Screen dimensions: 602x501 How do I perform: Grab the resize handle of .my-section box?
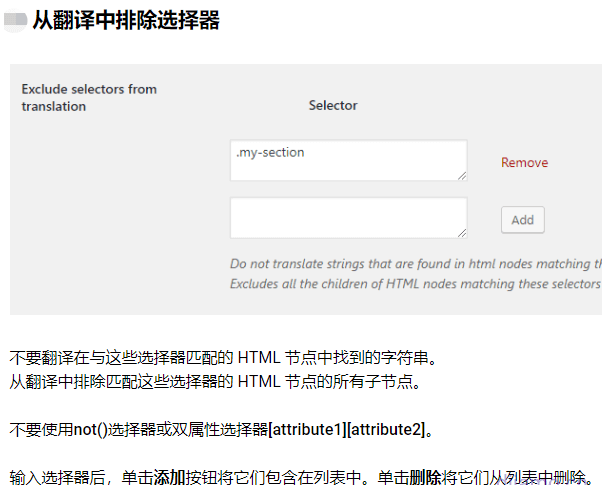point(462,176)
